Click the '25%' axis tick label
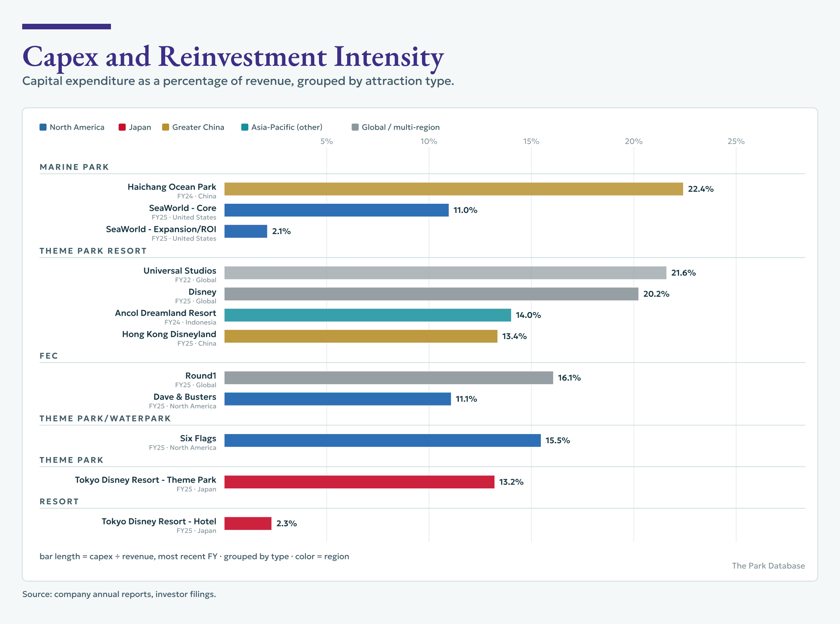 point(736,142)
